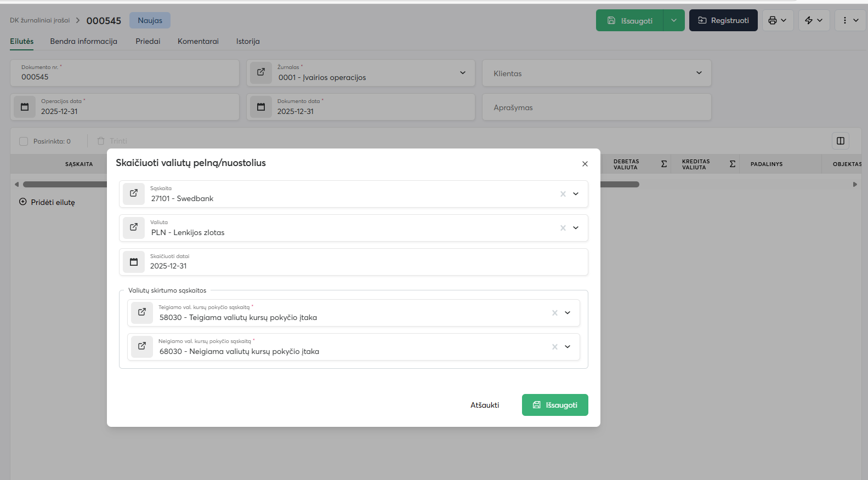This screenshot has width=868, height=480.
Task: Open linked account icon for Teigiamo kursų sąskaita
Action: (141, 313)
